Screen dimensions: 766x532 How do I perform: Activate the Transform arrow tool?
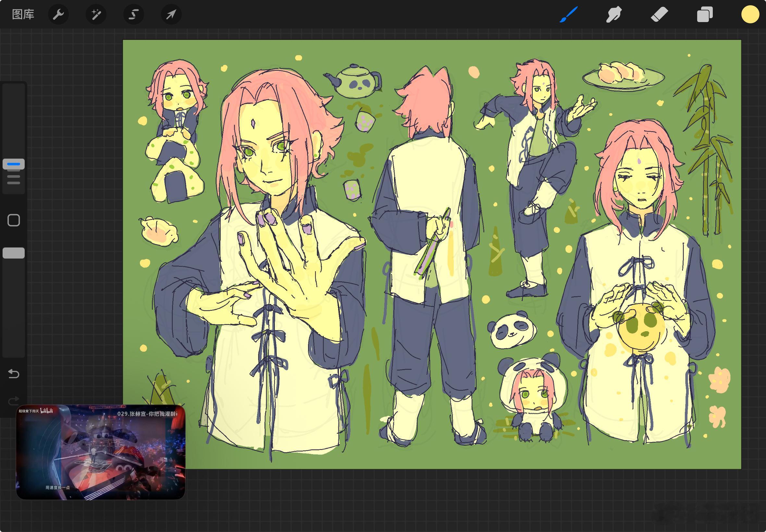pos(171,14)
